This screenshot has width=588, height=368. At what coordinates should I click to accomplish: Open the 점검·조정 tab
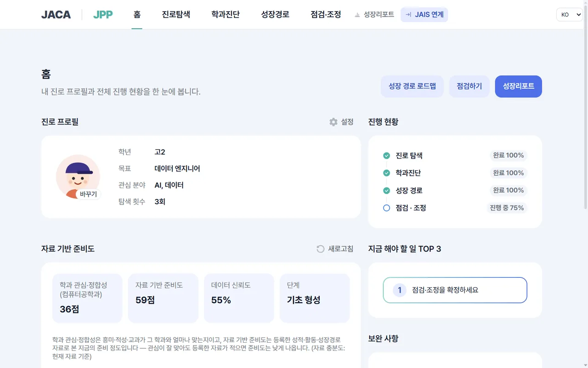point(326,15)
